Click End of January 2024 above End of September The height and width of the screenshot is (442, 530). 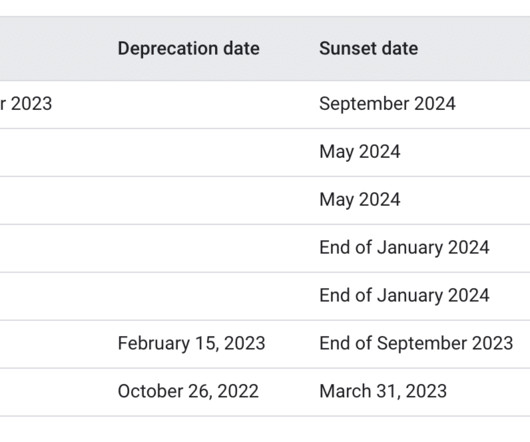pyautogui.click(x=404, y=296)
